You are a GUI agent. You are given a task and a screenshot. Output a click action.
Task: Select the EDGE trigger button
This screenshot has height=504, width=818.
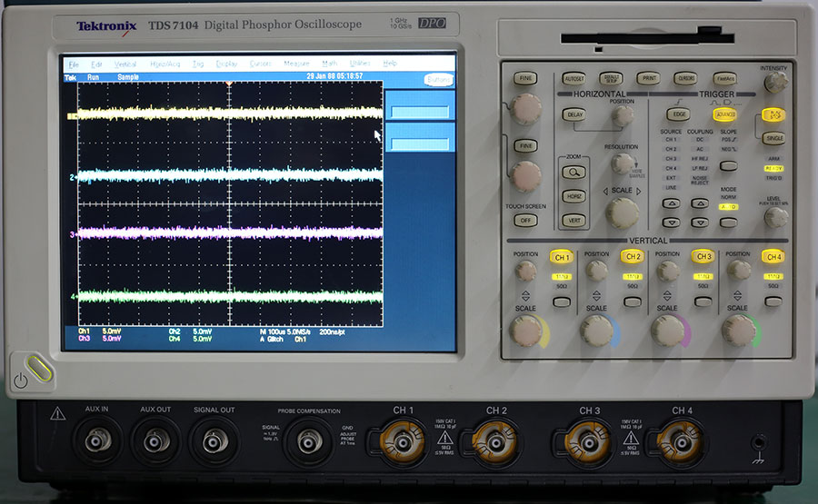point(679,114)
